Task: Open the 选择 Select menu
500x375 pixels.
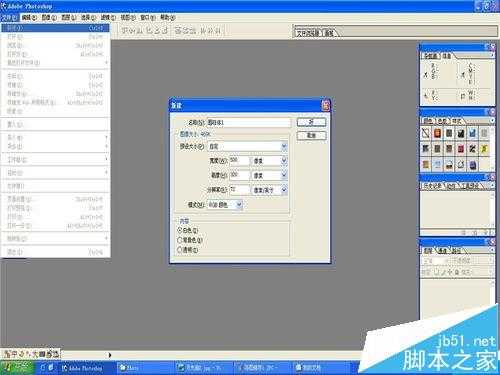Action: click(x=88, y=17)
